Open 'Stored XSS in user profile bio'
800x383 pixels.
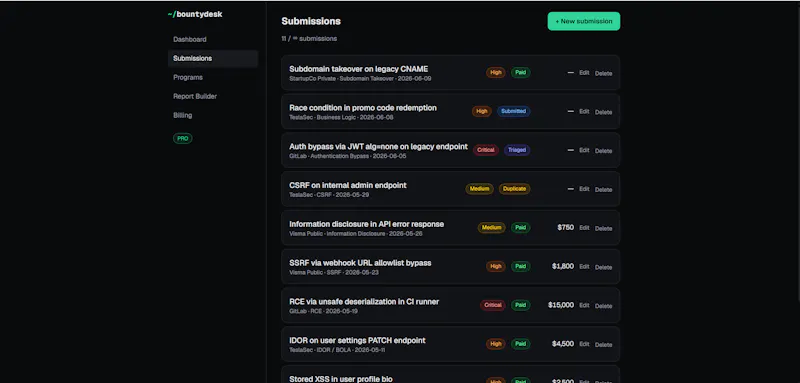point(341,379)
